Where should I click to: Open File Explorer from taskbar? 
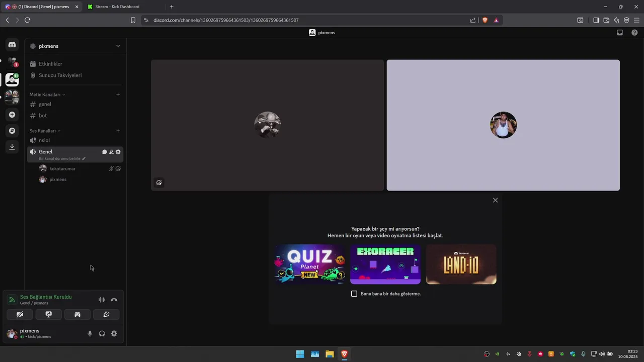pos(330,354)
